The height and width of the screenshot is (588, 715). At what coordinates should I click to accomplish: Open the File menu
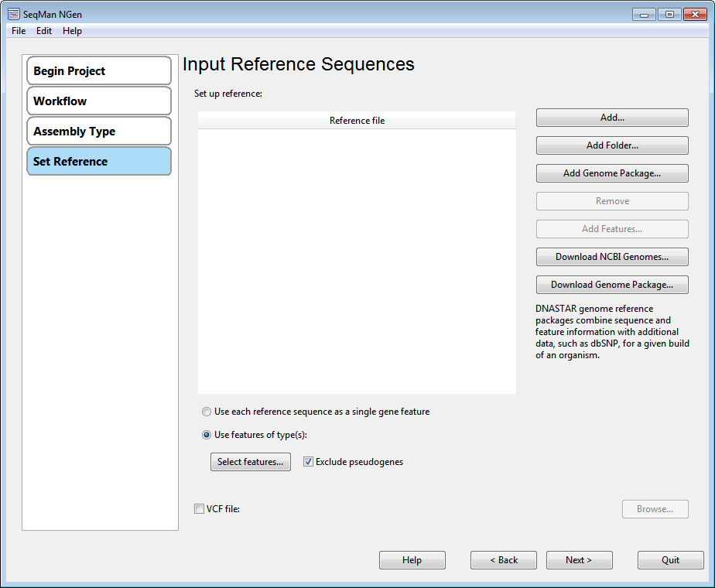coord(19,31)
